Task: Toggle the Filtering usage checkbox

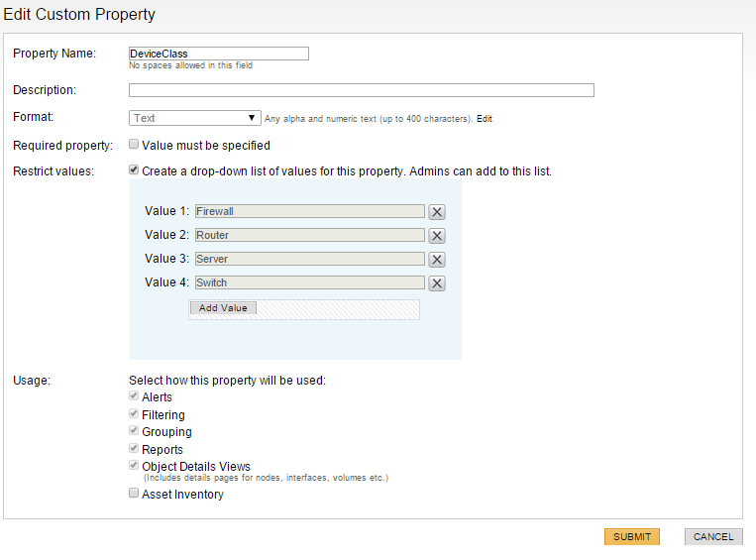Action: point(134,414)
